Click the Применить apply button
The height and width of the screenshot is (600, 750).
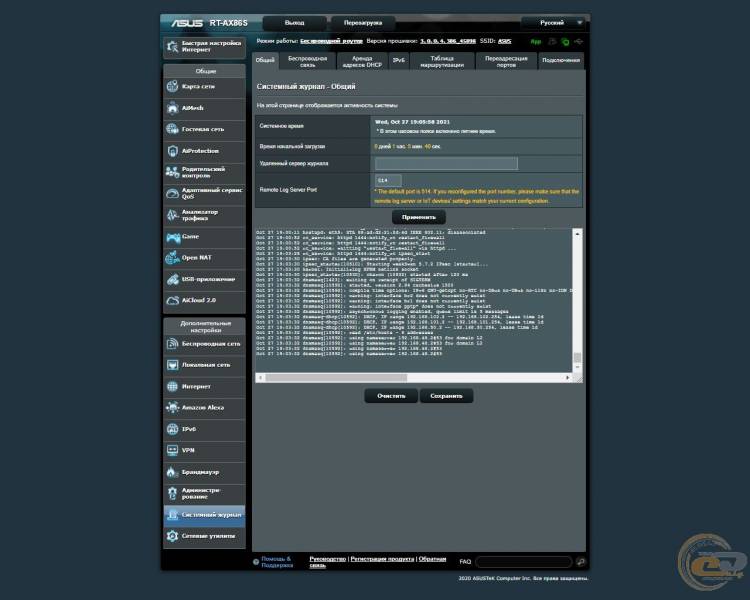[419, 217]
